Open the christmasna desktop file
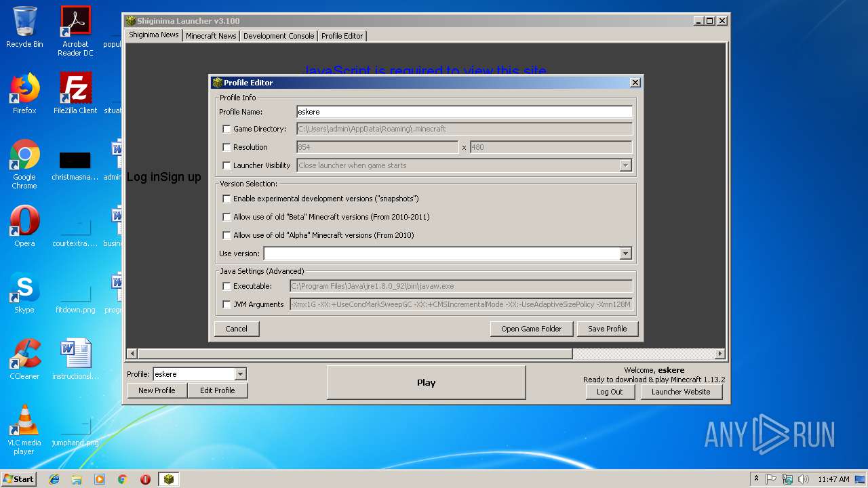The height and width of the screenshot is (488, 868). (75, 165)
